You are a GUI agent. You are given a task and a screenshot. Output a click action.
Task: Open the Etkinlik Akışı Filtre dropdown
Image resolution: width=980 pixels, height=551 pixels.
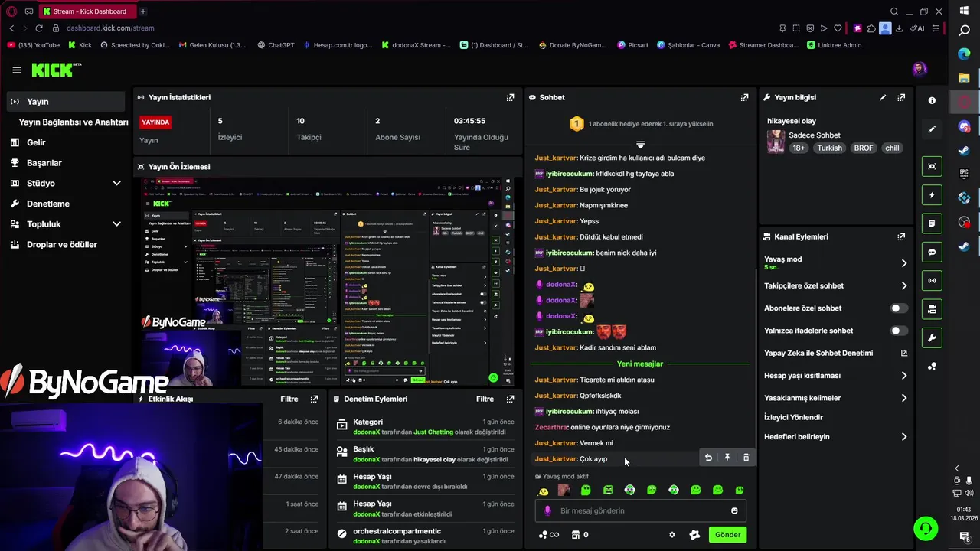(x=289, y=399)
